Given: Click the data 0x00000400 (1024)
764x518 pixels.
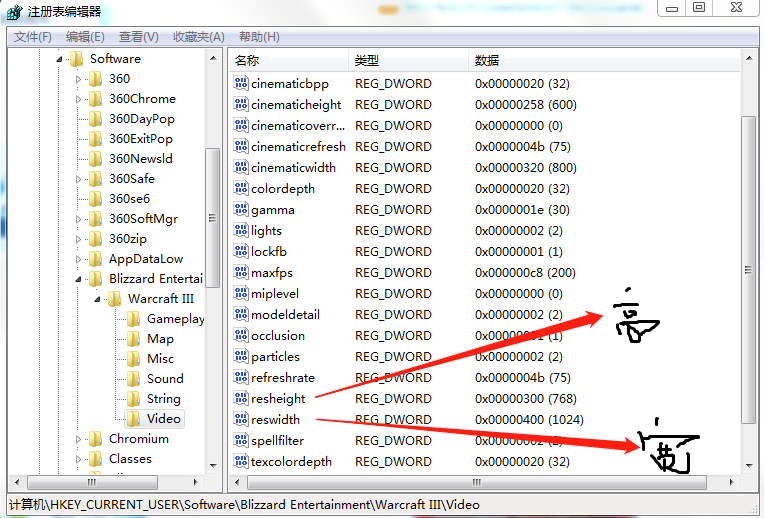Looking at the screenshot, I should pyautogui.click(x=529, y=420).
